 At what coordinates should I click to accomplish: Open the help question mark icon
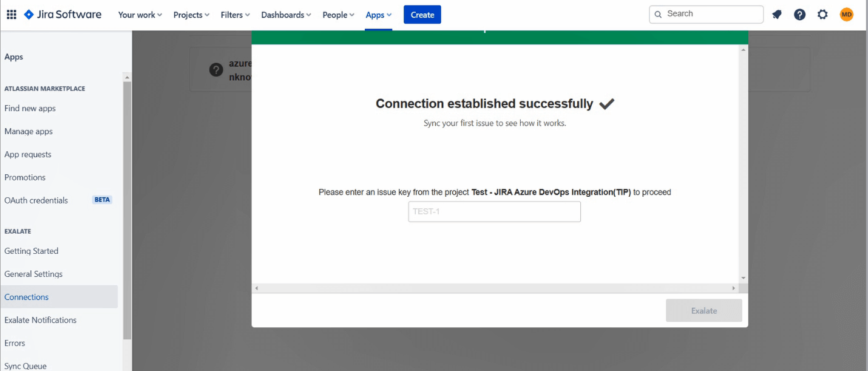click(x=799, y=15)
